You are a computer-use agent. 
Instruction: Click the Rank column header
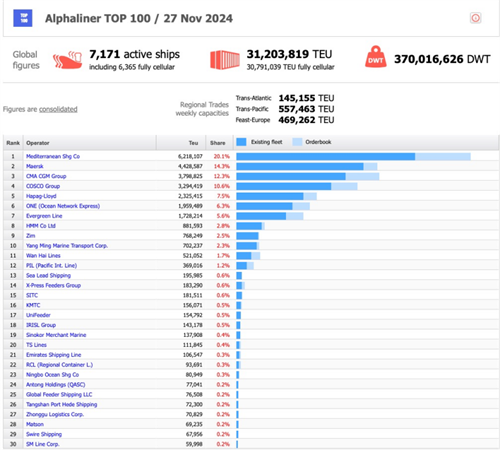[x=13, y=143]
